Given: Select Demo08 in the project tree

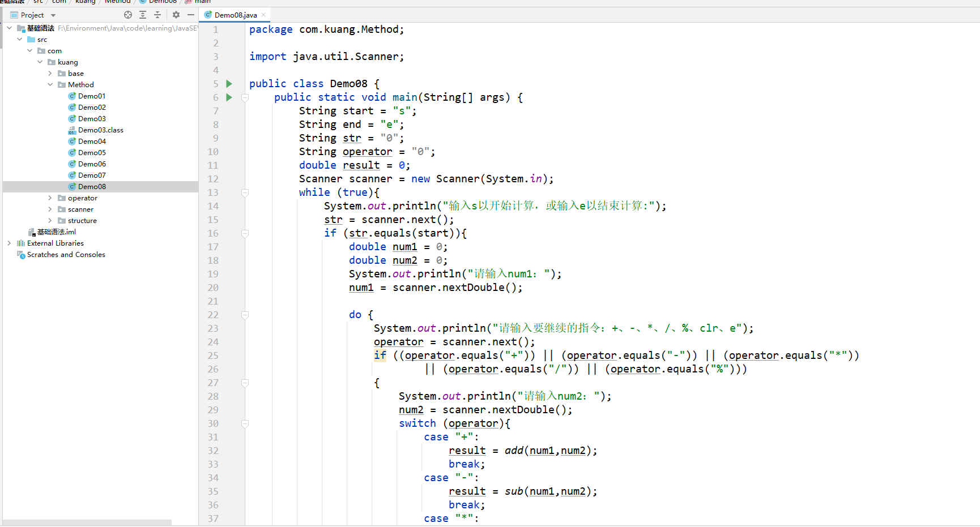Looking at the screenshot, I should 92,187.
